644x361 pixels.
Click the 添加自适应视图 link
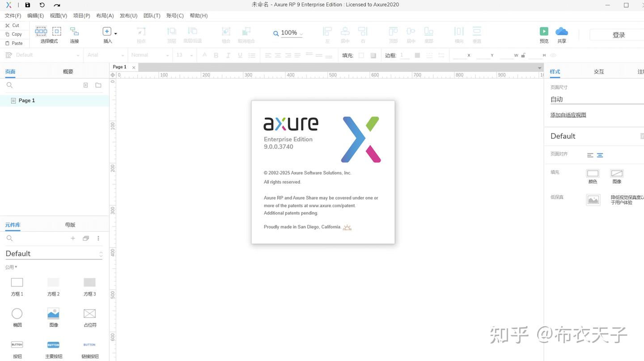click(x=568, y=115)
